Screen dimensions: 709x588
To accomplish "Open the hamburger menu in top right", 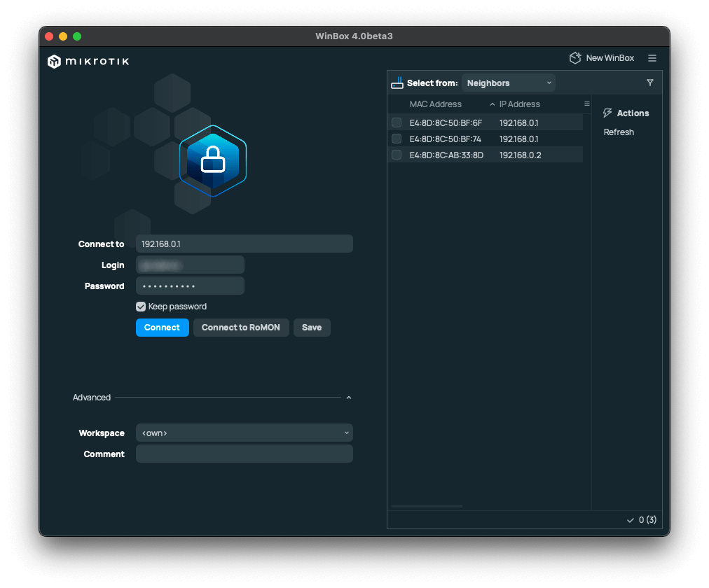I will coord(652,58).
